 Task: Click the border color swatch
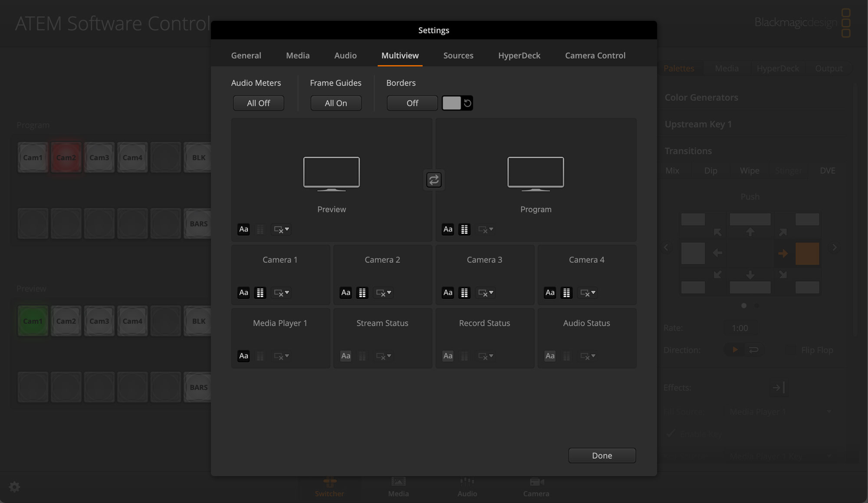pyautogui.click(x=451, y=103)
